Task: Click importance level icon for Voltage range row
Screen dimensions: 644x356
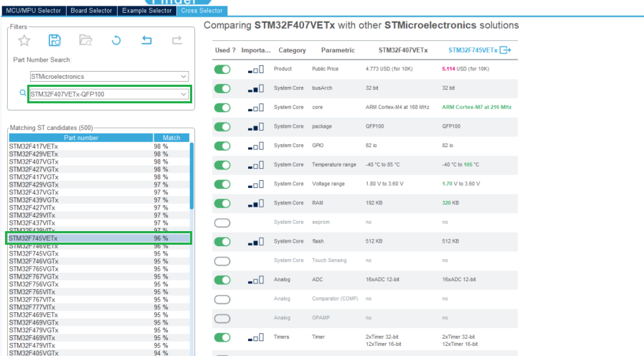Action: (x=256, y=184)
